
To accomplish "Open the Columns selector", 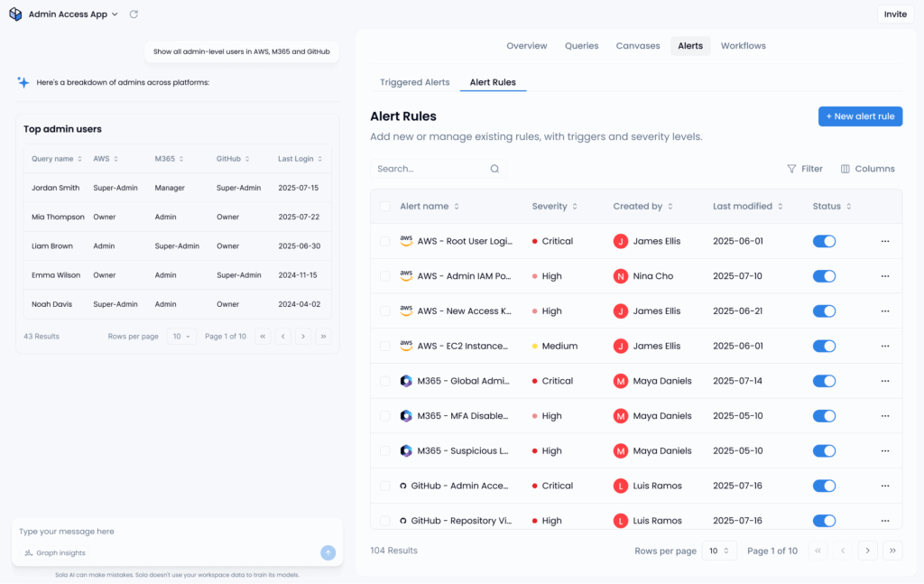I will coord(866,168).
